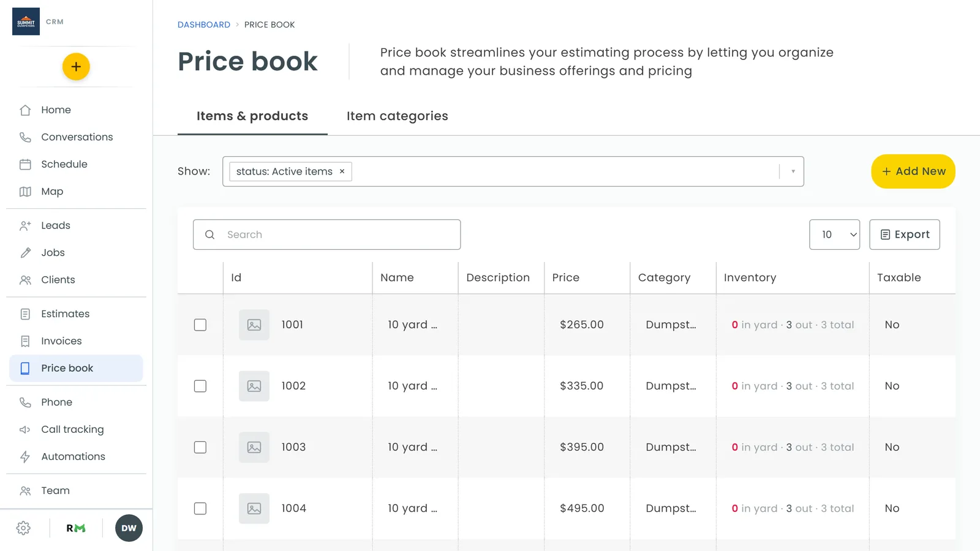Switch to the Item categories tab

[x=398, y=116]
